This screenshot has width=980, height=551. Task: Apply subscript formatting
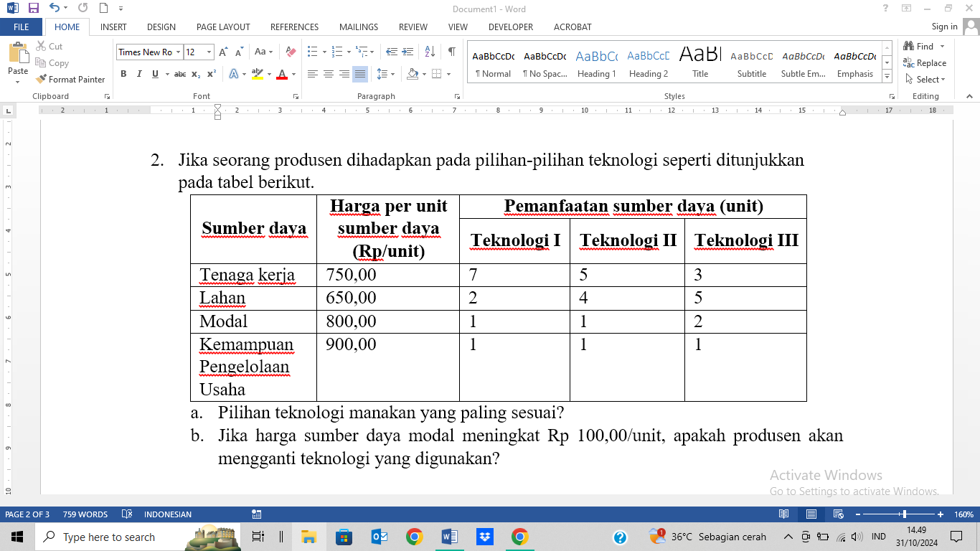tap(197, 74)
